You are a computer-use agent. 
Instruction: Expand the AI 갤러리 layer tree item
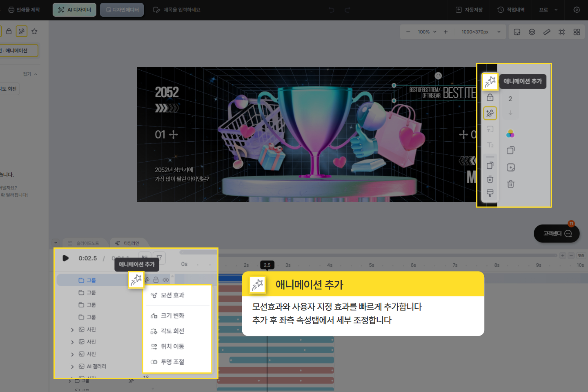tap(72, 367)
